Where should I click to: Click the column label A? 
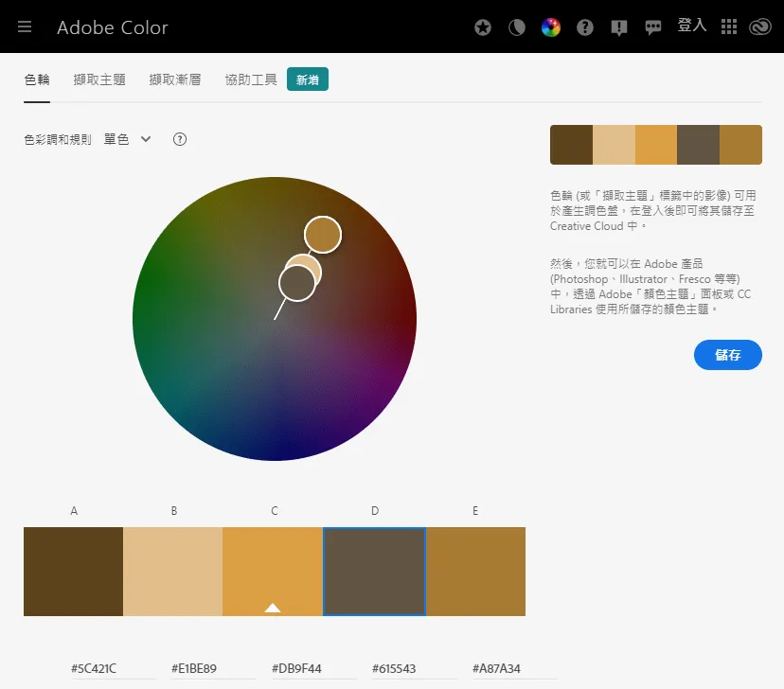pyautogui.click(x=74, y=511)
